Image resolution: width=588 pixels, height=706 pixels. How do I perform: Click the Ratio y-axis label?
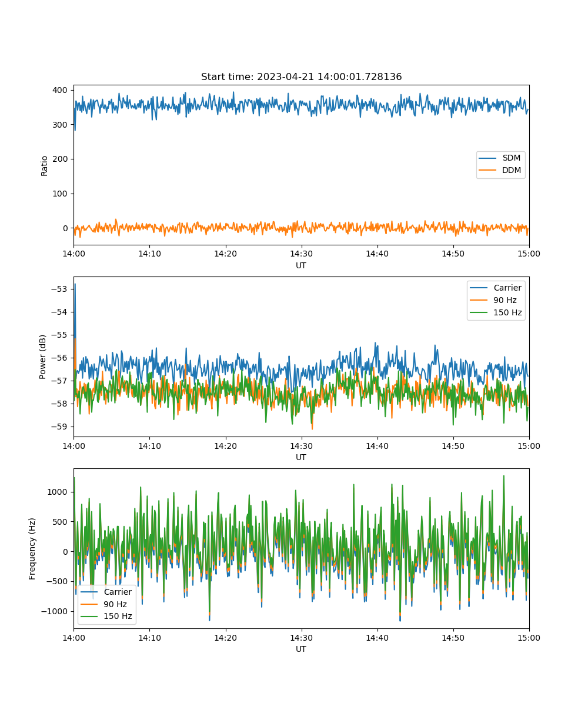click(x=45, y=165)
